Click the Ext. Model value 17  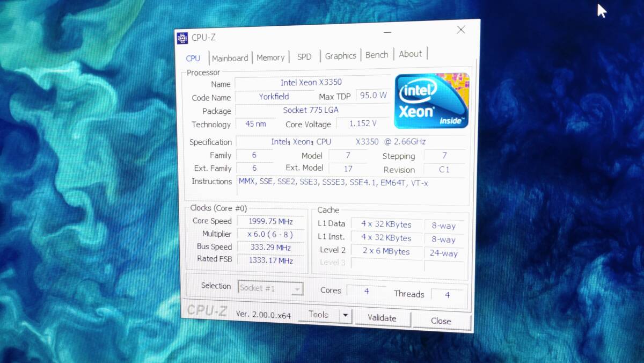(x=348, y=169)
